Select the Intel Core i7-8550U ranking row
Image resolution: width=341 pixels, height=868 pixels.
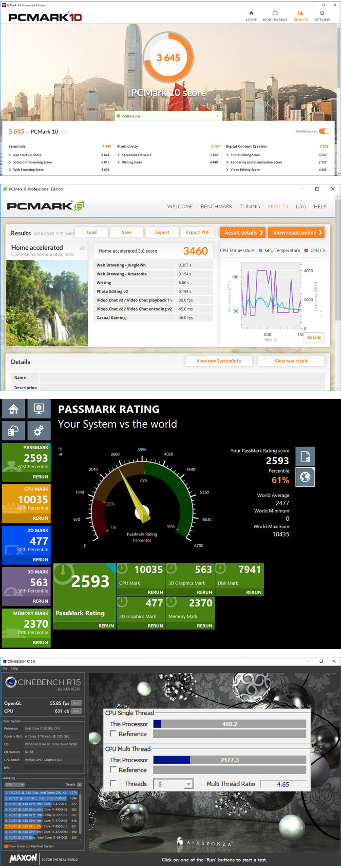(41, 826)
